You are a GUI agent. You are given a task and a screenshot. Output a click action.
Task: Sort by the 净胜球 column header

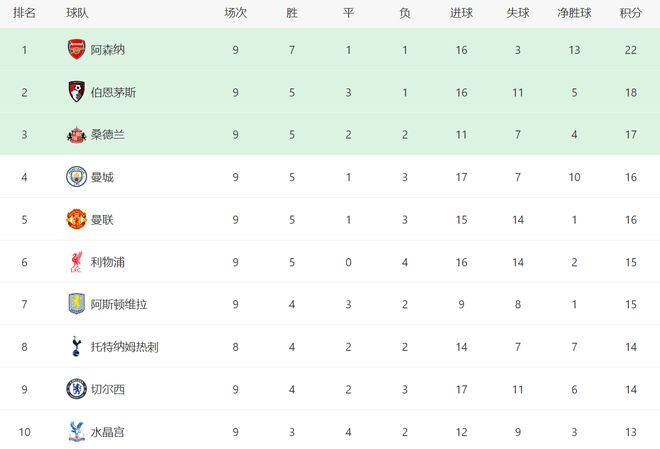click(574, 13)
